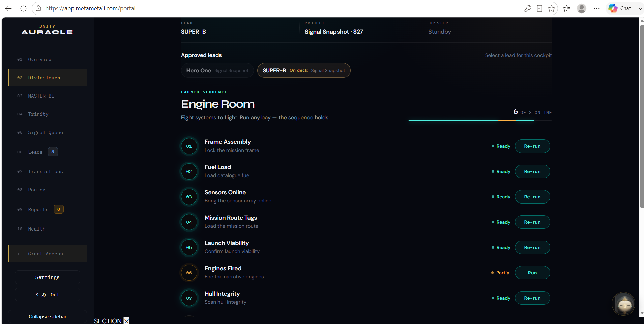Click the step 01 Frame Assembly badge
Screen dimensions: 644x324
pos(189,146)
